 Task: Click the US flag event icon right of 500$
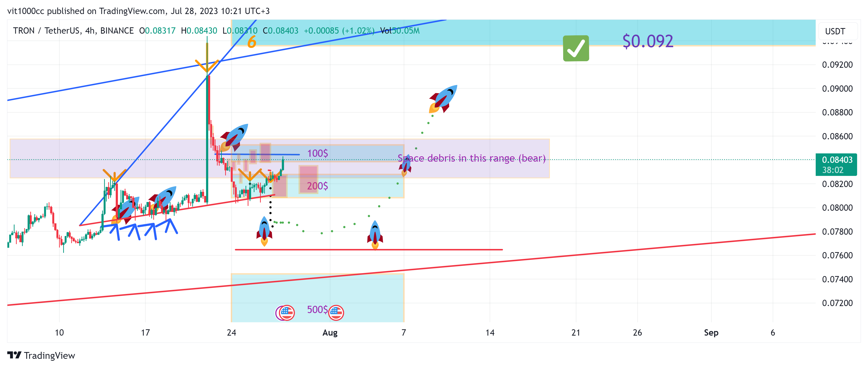[336, 312]
